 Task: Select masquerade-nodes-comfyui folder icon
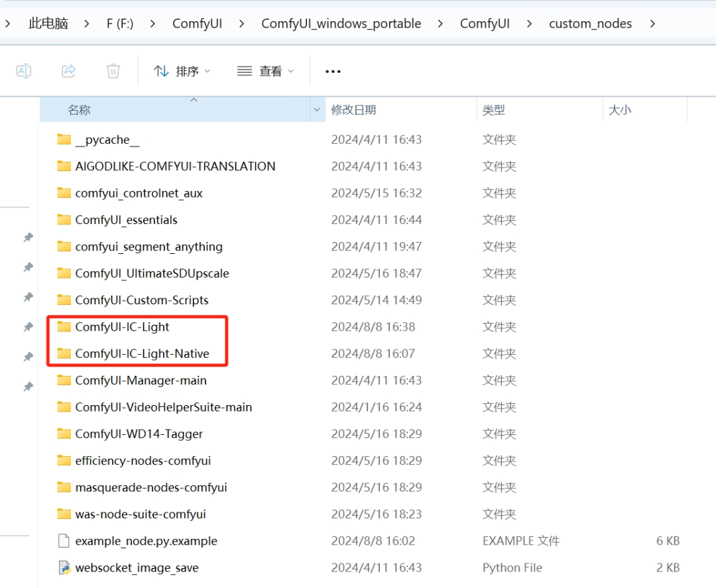coord(64,487)
